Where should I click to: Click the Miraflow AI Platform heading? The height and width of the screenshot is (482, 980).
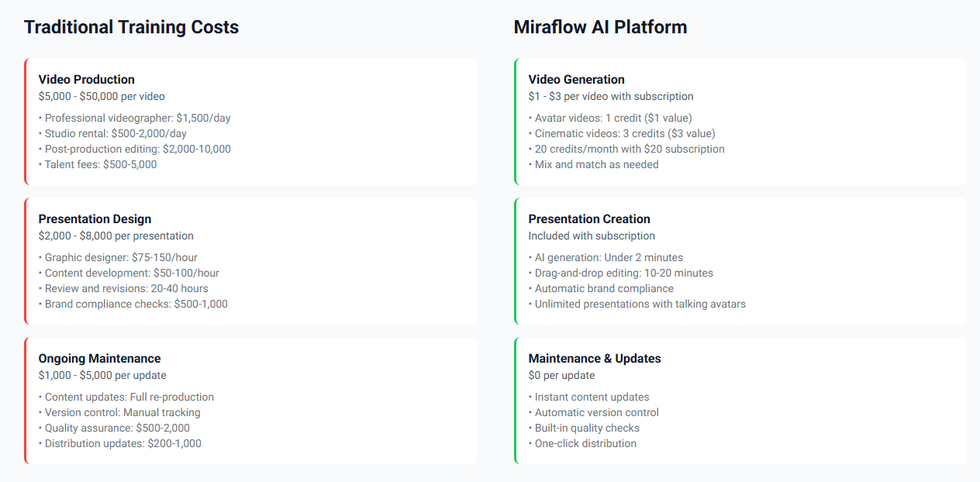point(600,27)
